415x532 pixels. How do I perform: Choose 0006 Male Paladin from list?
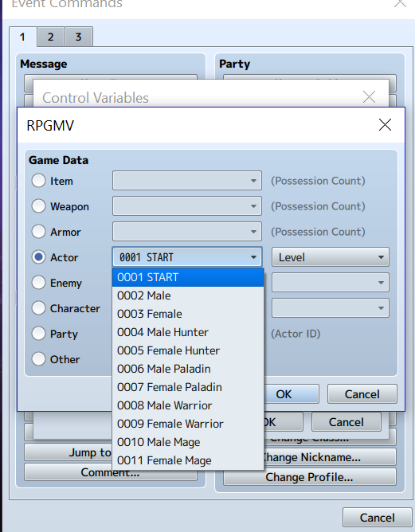click(x=188, y=369)
